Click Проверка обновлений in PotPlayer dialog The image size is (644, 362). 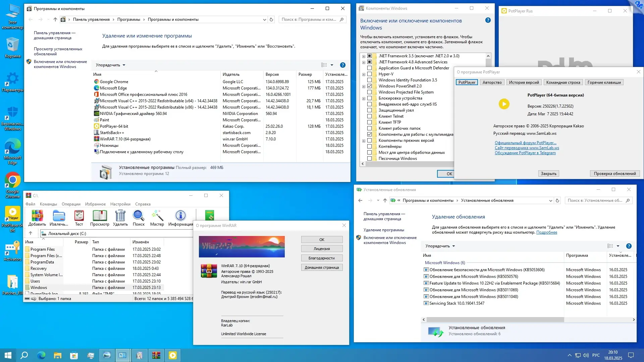pos(614,173)
